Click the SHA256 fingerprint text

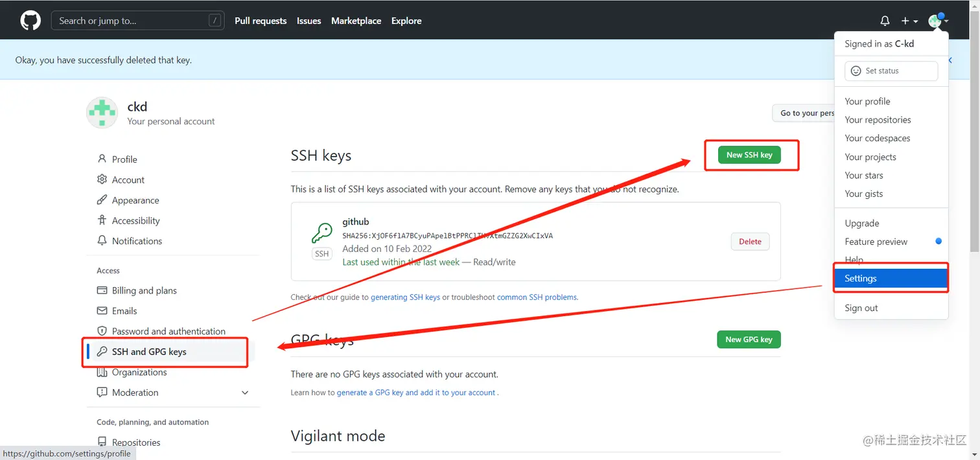click(x=447, y=236)
